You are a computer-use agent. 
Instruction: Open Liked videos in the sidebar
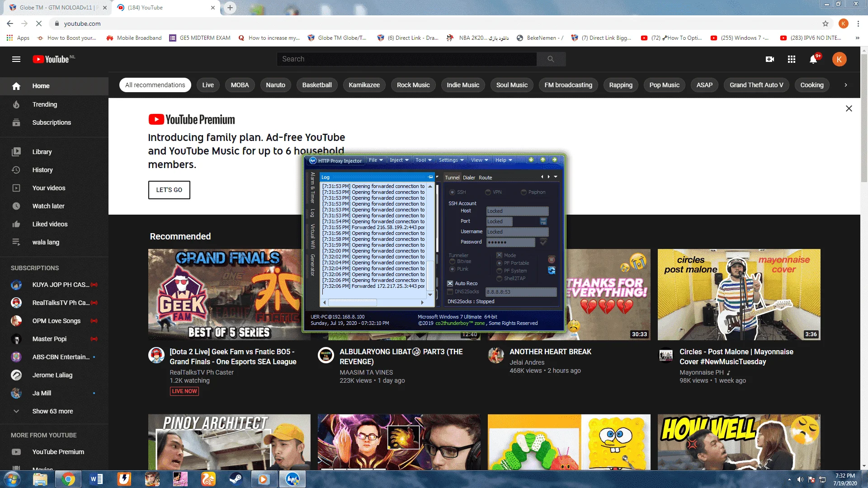click(x=54, y=224)
